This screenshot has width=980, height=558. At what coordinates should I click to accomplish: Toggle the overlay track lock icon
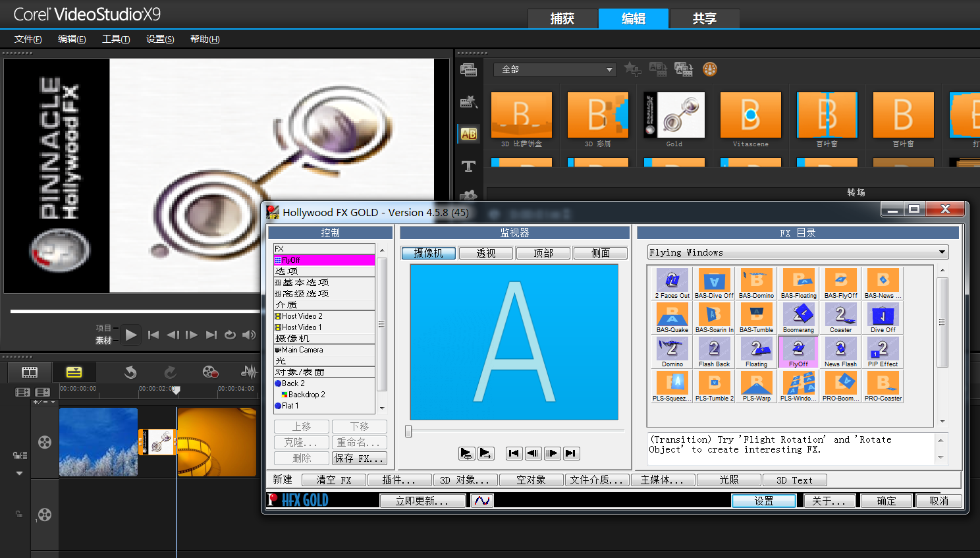point(19,514)
